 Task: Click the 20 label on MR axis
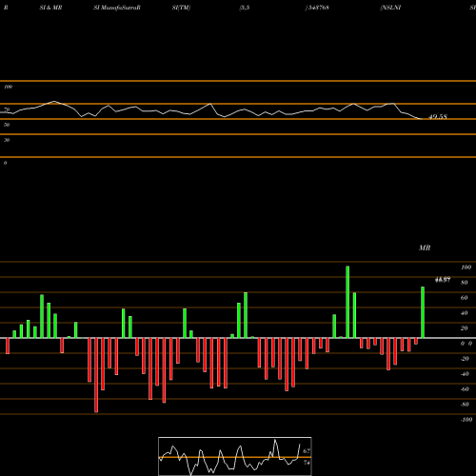[465, 328]
